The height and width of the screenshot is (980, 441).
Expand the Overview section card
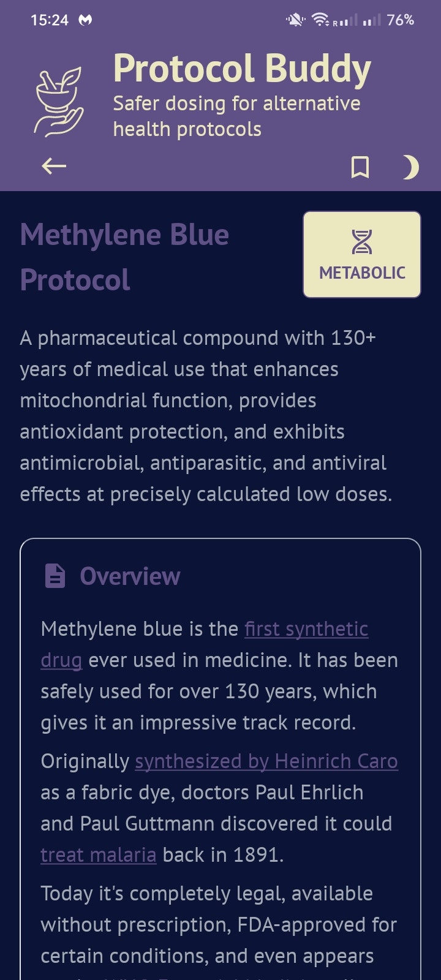point(221,576)
